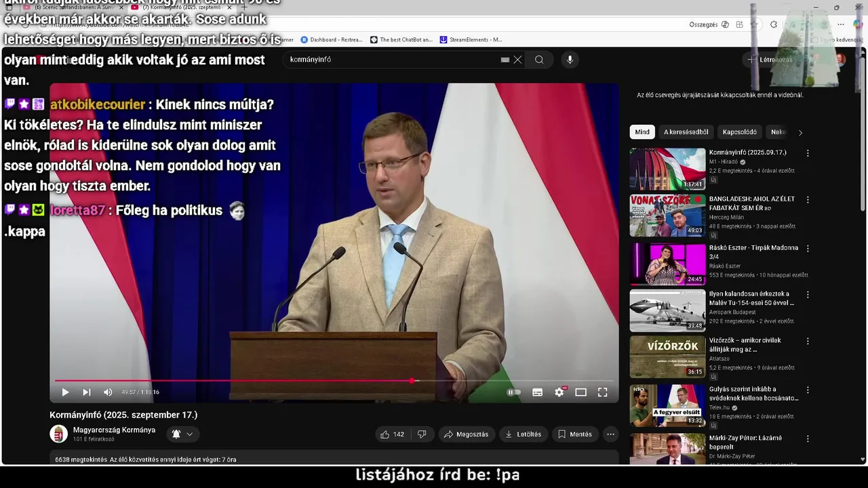Select A keresésedből filter chip
The height and width of the screenshot is (488, 868).
click(686, 132)
